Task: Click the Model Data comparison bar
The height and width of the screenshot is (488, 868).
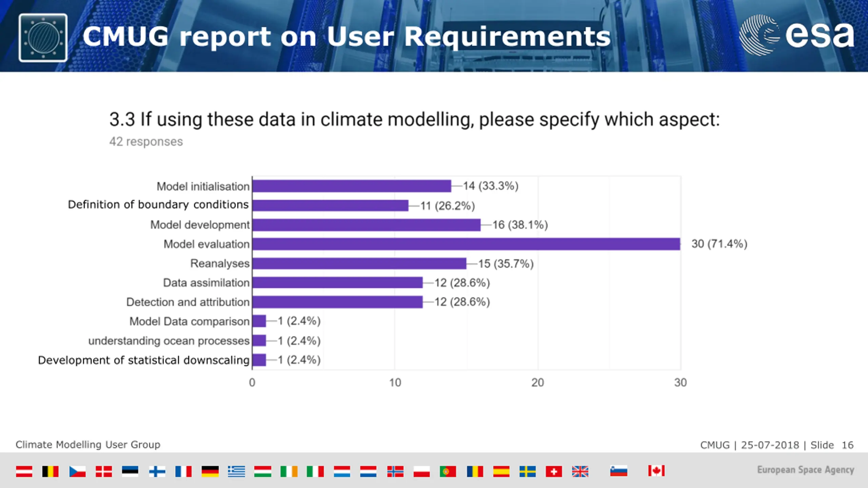Action: pos(259,321)
